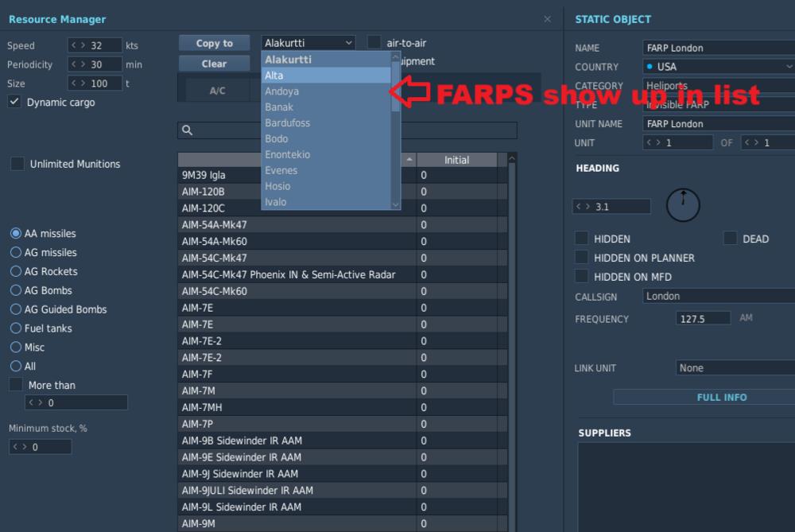Image resolution: width=795 pixels, height=532 pixels.
Task: Close the Resource Manager panel
Action: pyautogui.click(x=547, y=19)
